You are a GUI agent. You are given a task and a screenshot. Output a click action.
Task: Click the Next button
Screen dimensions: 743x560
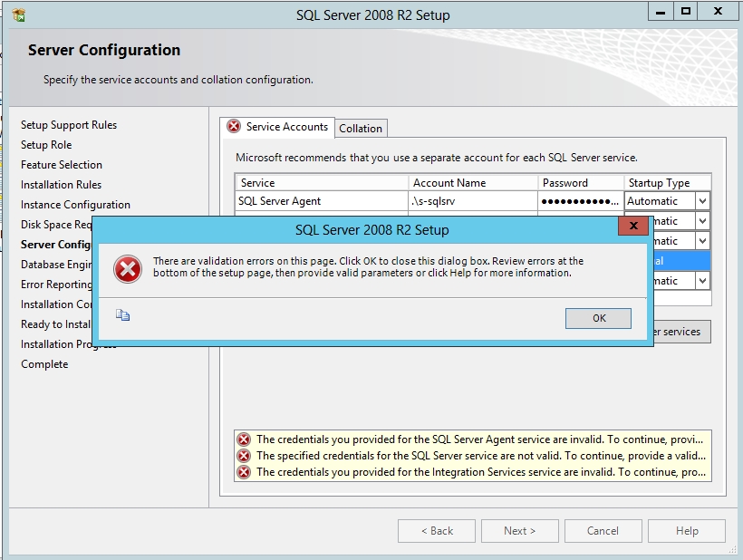[520, 531]
